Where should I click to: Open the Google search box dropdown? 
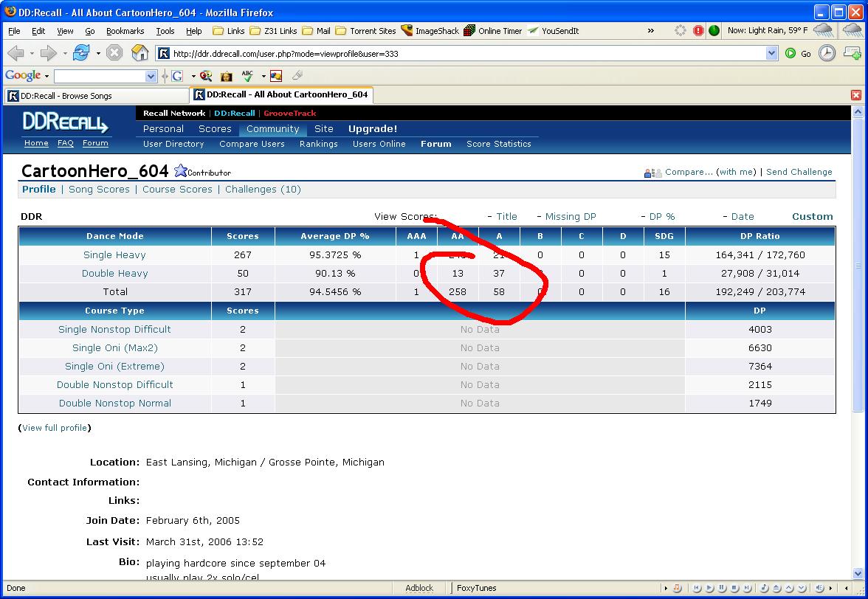pos(151,76)
